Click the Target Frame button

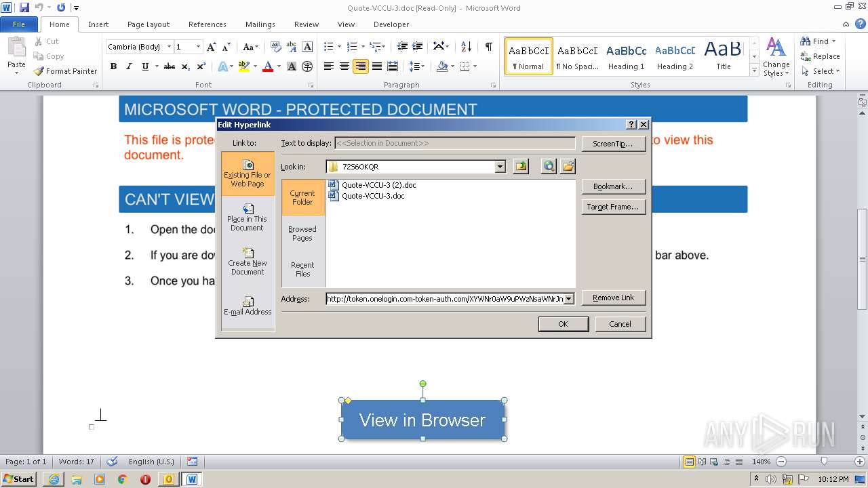click(x=614, y=207)
